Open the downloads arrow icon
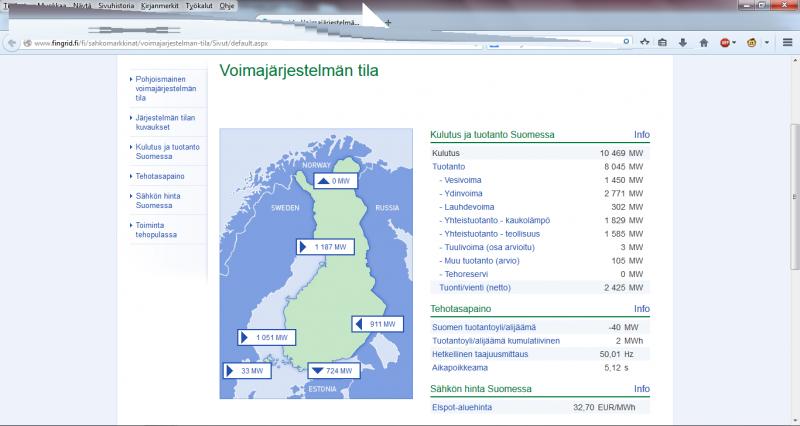This screenshot has height=426, width=800. (x=683, y=43)
